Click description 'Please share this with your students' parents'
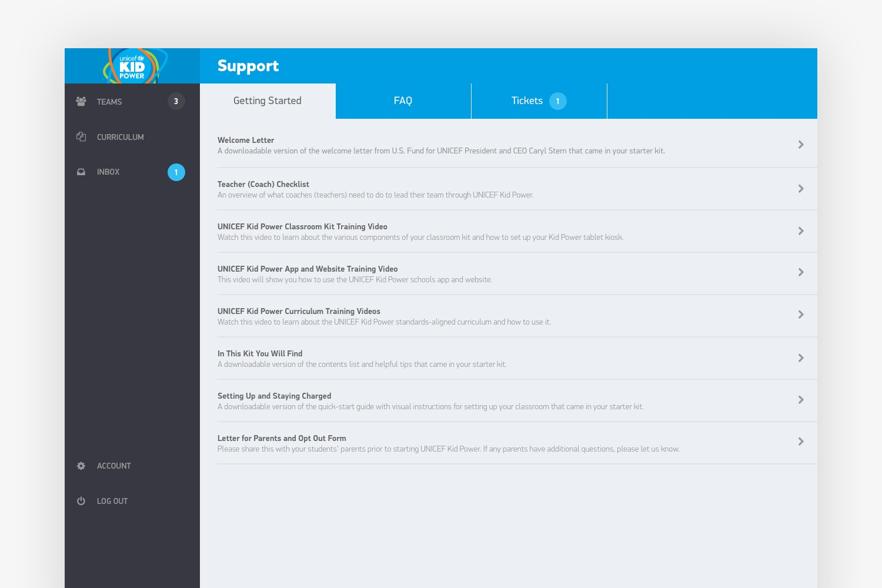Screen dimensions: 882x588 449,449
